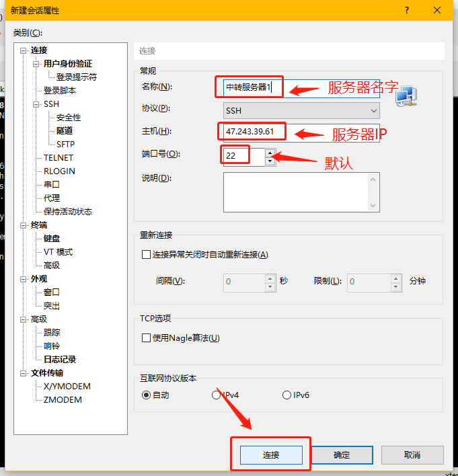The image size is (458, 476).
Task: Open 安全性 settings under SSH
Action: point(69,118)
